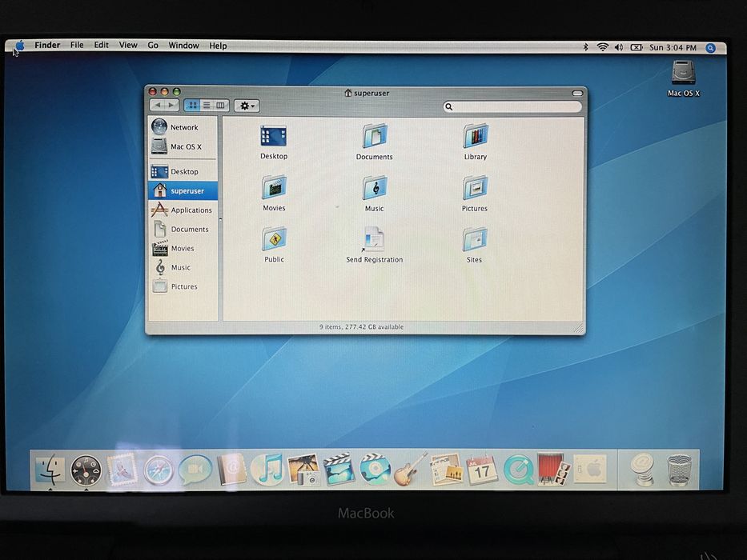The height and width of the screenshot is (560, 747).
Task: Launch iDVD from the Dock
Action: (x=376, y=470)
